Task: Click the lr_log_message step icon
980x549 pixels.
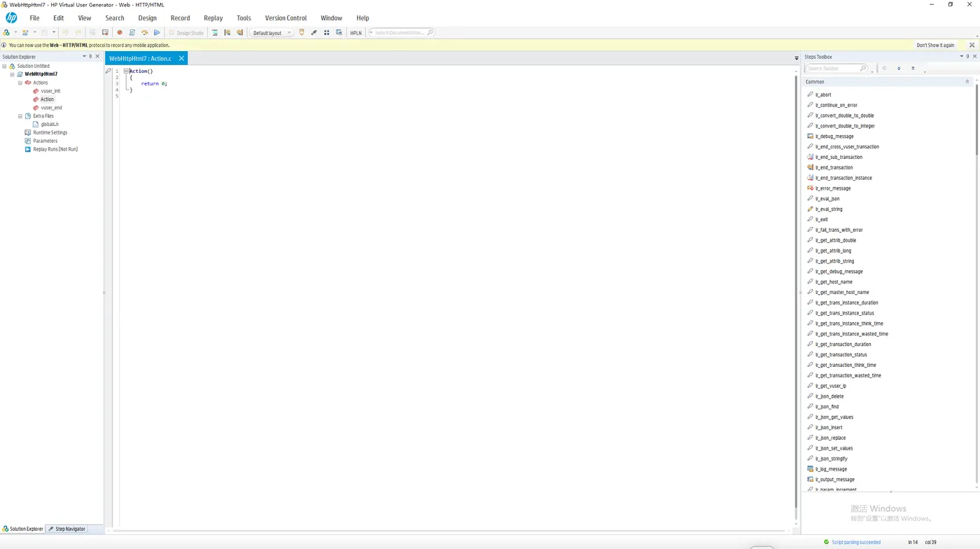Action: [x=811, y=469]
